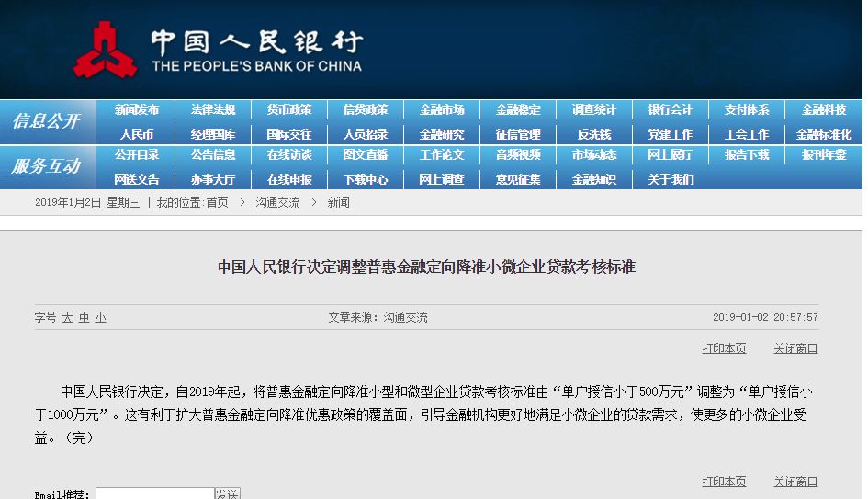868x499 pixels.
Task: Select 报告下载 in the navigation
Action: 747,155
